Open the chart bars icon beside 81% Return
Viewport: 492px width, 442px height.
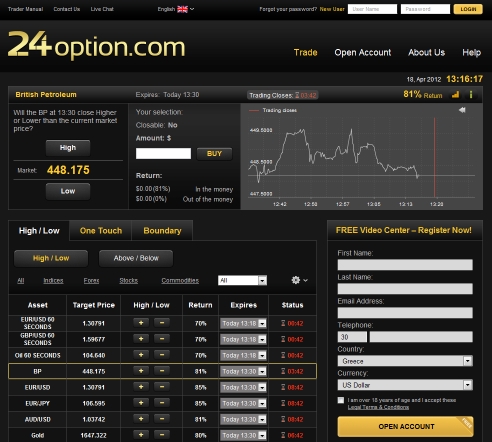tap(455, 95)
